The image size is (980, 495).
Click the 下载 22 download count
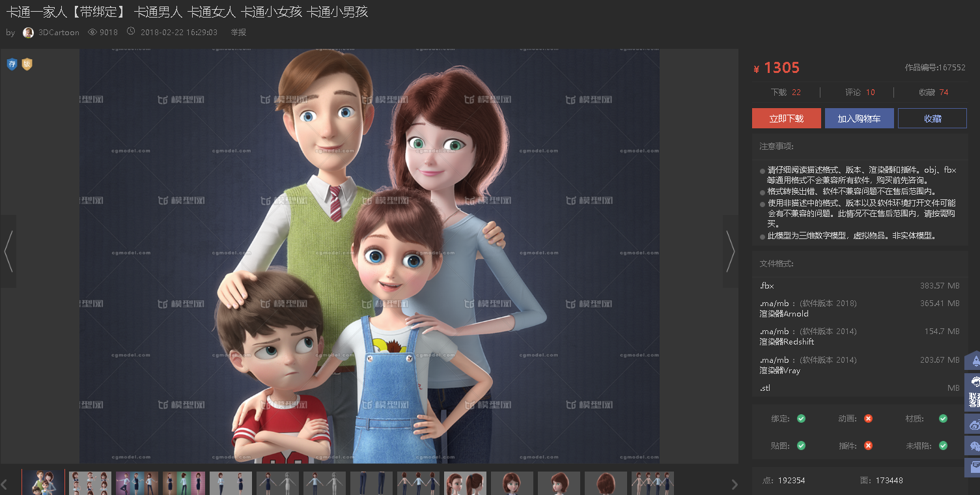[x=786, y=92]
